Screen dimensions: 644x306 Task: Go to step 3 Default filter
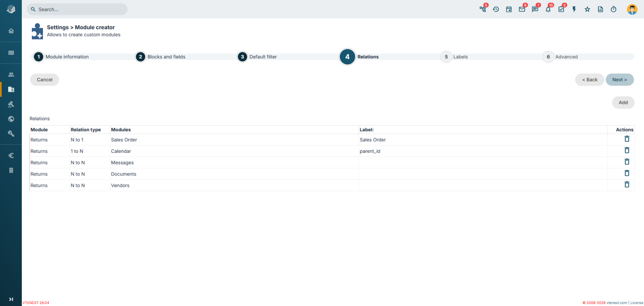[257, 57]
